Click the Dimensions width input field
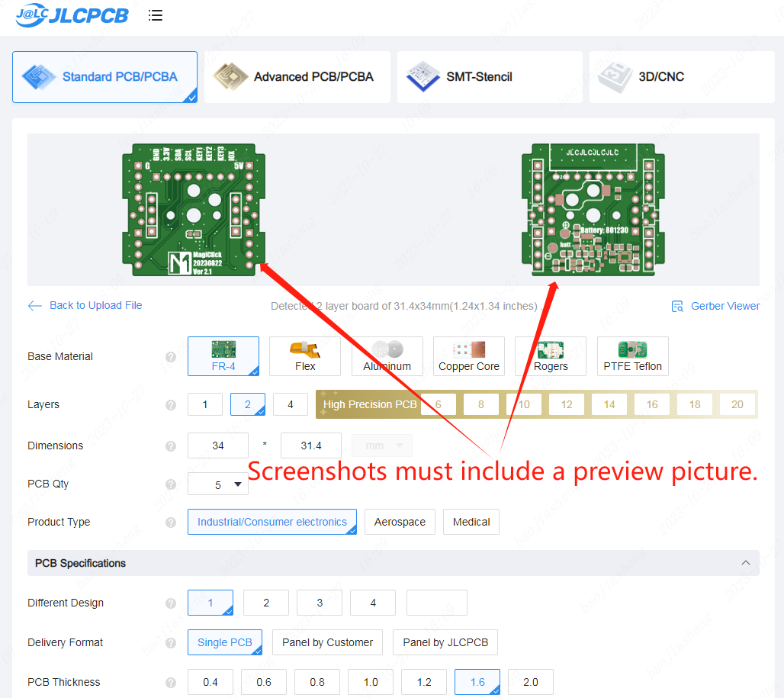This screenshot has width=784, height=698. 217,445
